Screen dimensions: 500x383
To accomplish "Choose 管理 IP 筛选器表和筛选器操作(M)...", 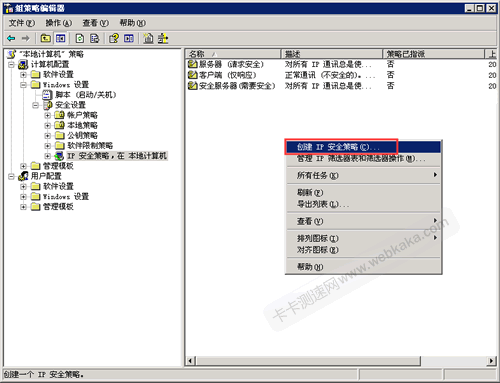I will click(364, 158).
